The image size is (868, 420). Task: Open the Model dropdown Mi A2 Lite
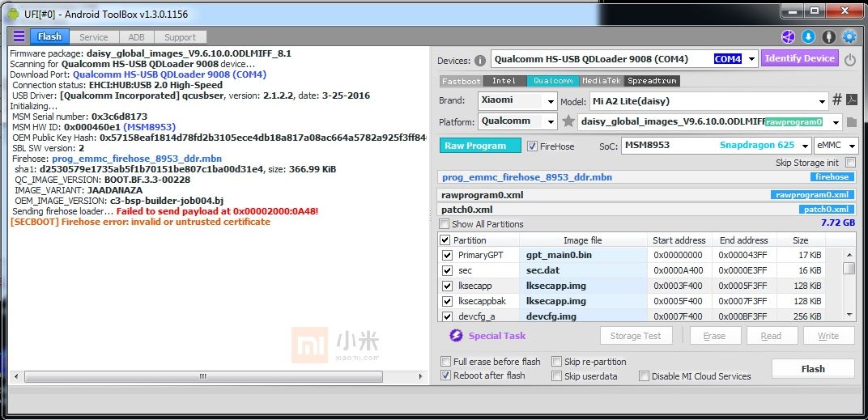point(823,102)
